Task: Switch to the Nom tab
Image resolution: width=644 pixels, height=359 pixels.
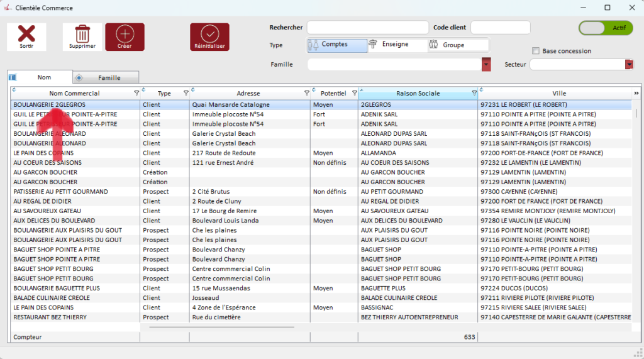Action: (43, 77)
